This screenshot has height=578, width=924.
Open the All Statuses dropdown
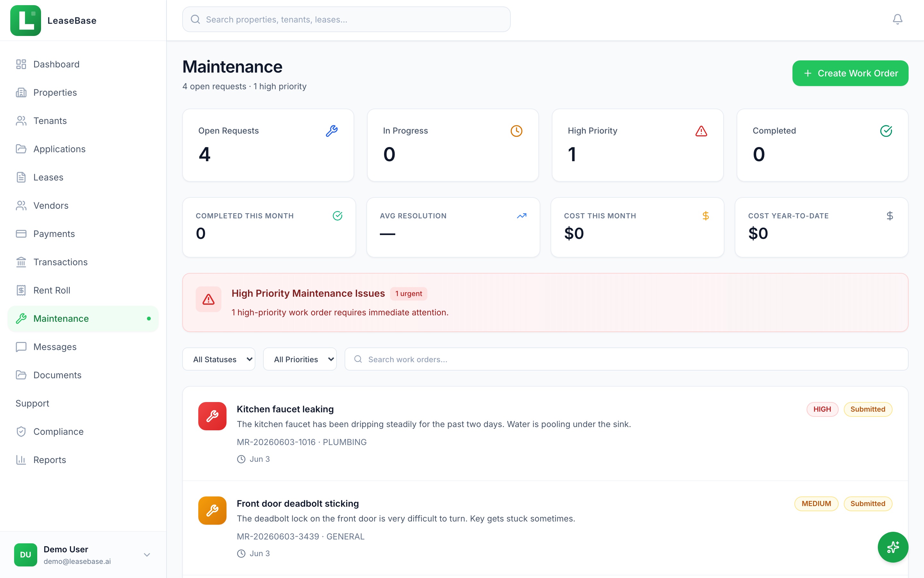(219, 359)
